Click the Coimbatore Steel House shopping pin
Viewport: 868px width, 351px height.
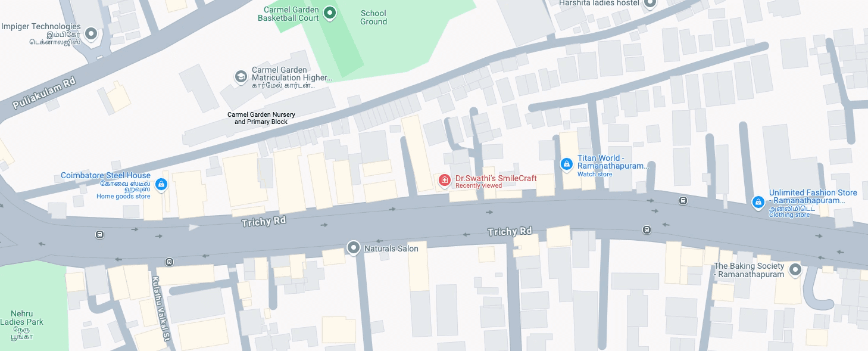pyautogui.click(x=160, y=185)
